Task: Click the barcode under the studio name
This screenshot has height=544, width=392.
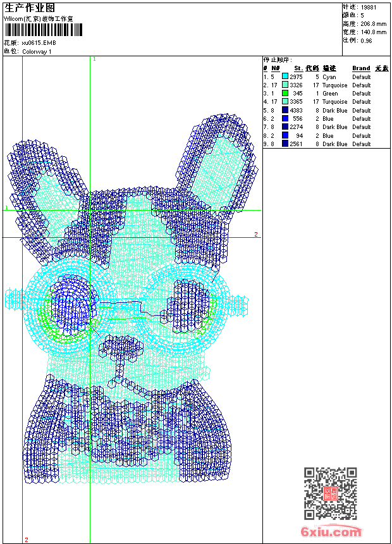Action: 44,30
